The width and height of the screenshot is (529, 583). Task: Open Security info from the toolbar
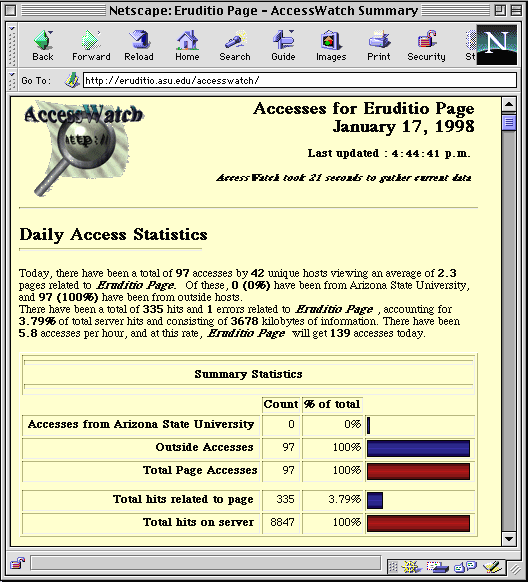[x=426, y=46]
